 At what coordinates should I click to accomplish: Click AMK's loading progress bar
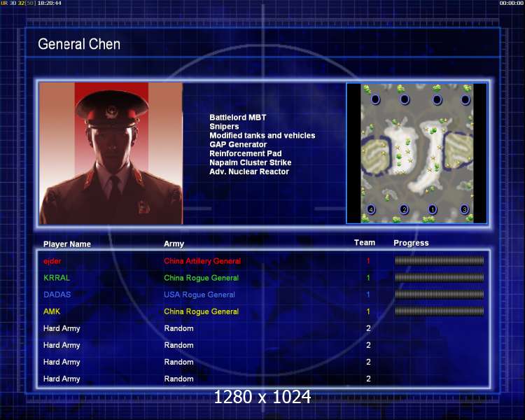point(440,311)
